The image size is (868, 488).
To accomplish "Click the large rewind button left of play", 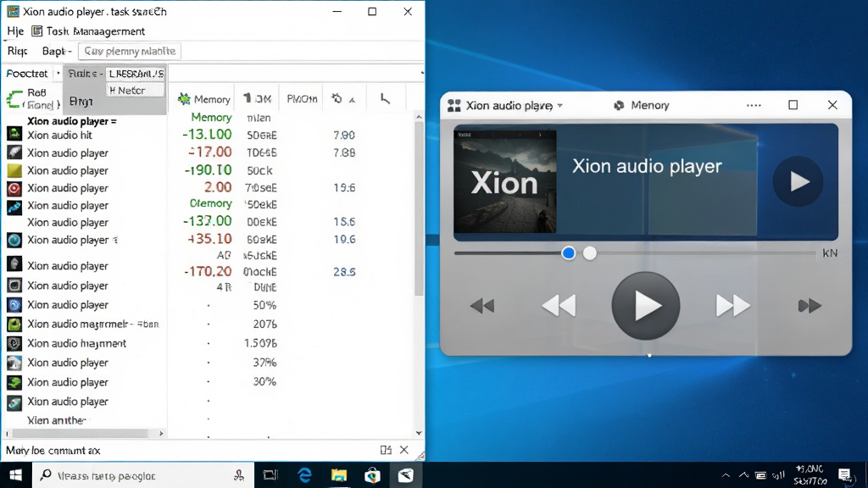I will coord(559,305).
